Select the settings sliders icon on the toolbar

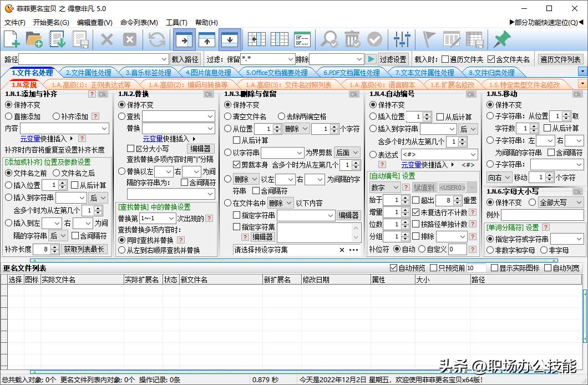(403, 39)
